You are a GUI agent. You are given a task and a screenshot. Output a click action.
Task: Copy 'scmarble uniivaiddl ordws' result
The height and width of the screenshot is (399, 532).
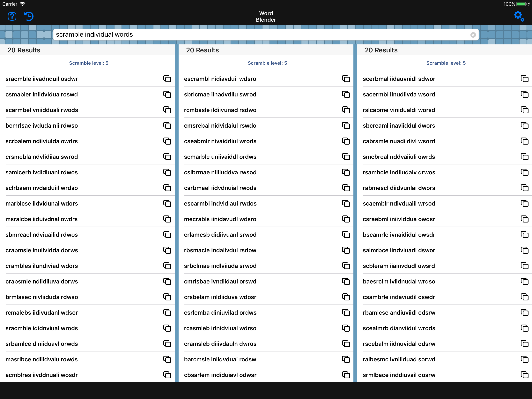click(x=346, y=157)
